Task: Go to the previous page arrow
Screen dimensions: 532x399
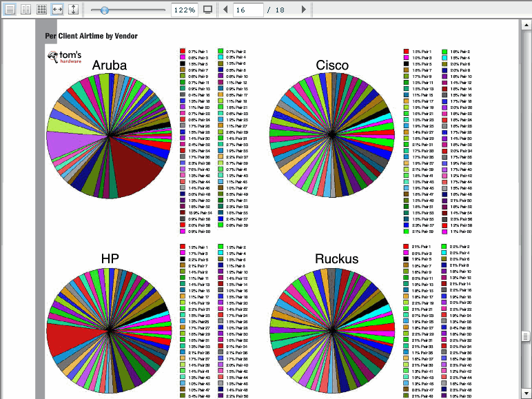Action: point(225,10)
